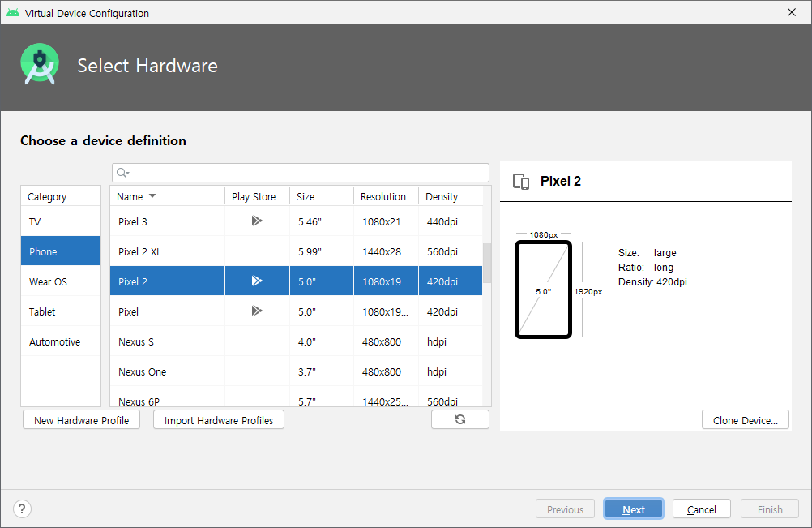
Task: Click the Play Store icon in Pixel 3 row
Action: point(257,221)
